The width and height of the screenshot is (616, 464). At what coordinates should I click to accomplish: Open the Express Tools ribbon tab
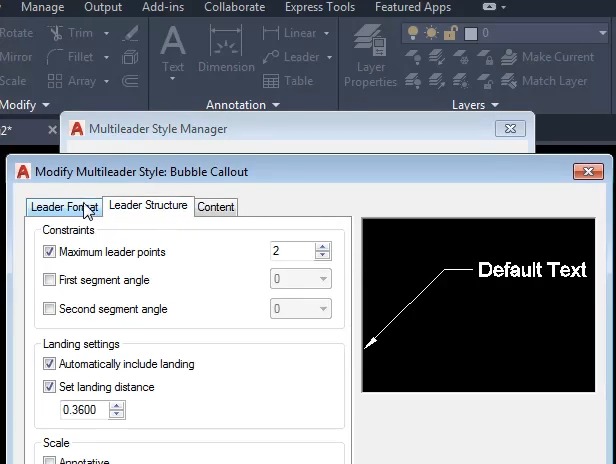(320, 7)
